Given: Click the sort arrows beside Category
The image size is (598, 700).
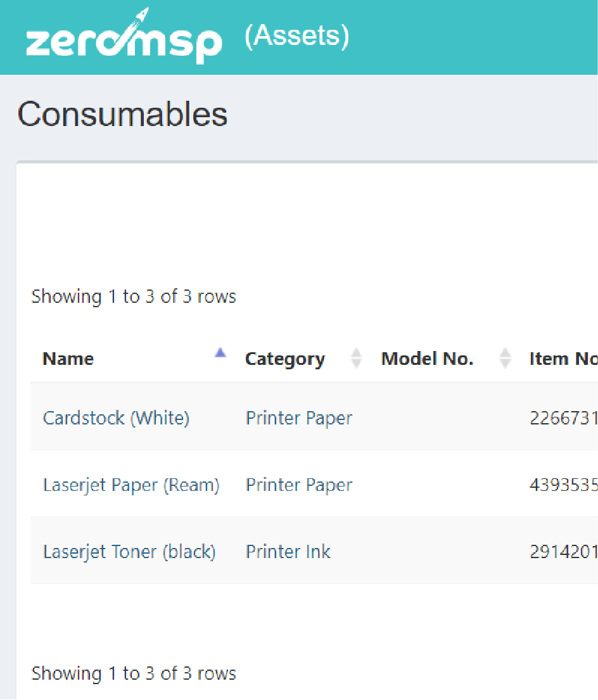Looking at the screenshot, I should [356, 358].
